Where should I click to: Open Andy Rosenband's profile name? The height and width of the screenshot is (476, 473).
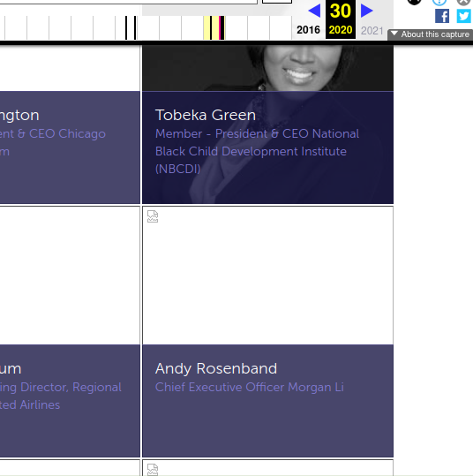click(216, 368)
